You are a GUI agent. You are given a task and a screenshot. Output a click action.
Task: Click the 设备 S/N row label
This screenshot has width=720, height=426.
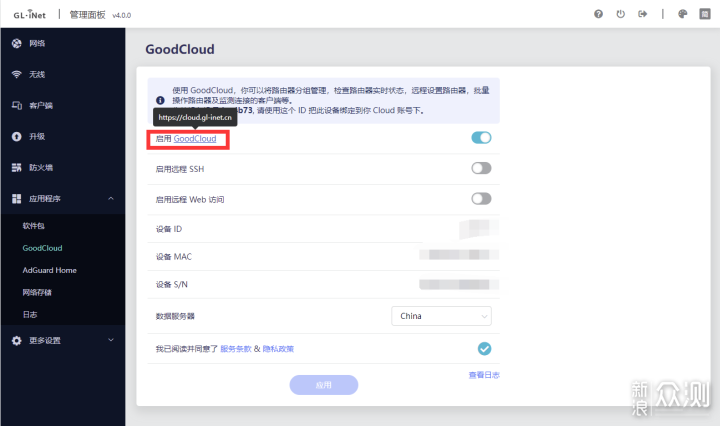[172, 285]
